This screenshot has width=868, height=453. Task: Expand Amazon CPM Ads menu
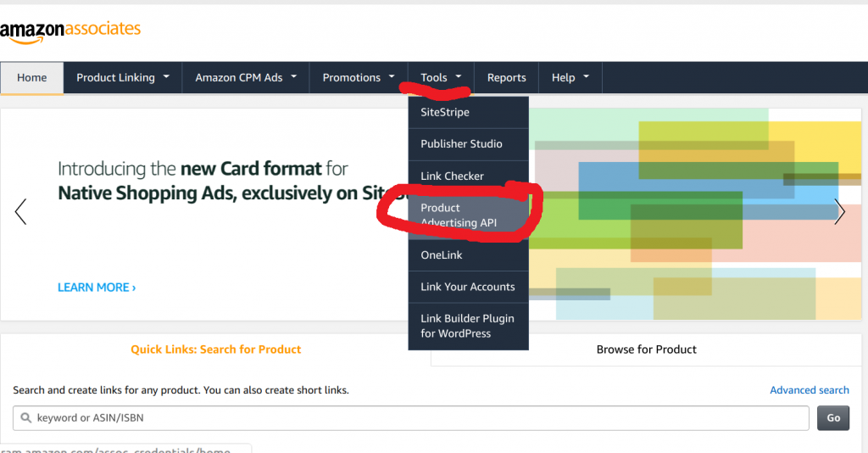(x=246, y=78)
